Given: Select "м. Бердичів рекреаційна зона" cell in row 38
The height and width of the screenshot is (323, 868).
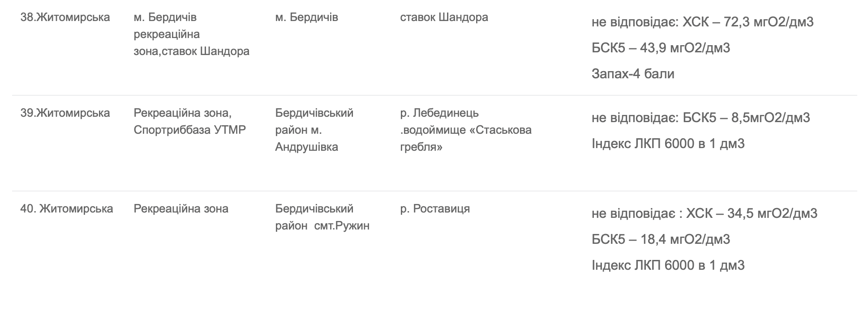Looking at the screenshot, I should tap(191, 34).
